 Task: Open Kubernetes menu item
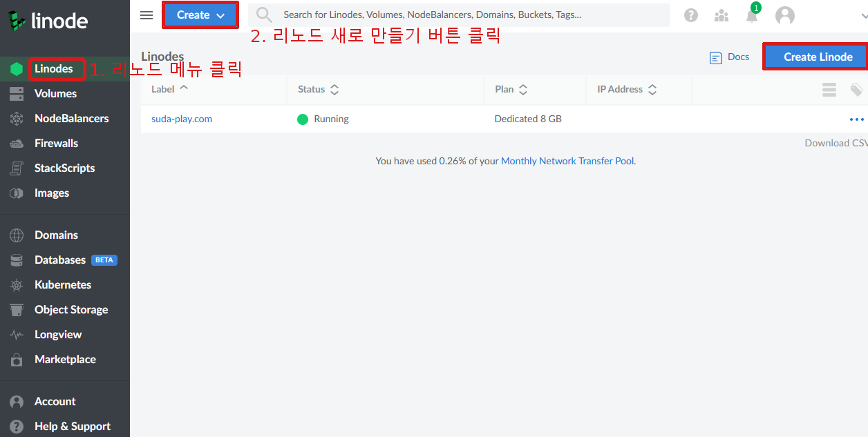coord(63,285)
